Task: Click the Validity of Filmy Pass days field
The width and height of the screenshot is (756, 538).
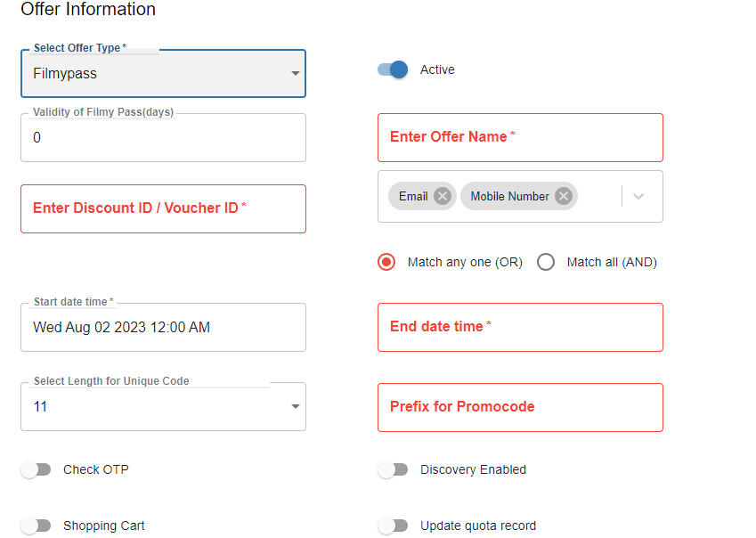Action: click(x=163, y=138)
